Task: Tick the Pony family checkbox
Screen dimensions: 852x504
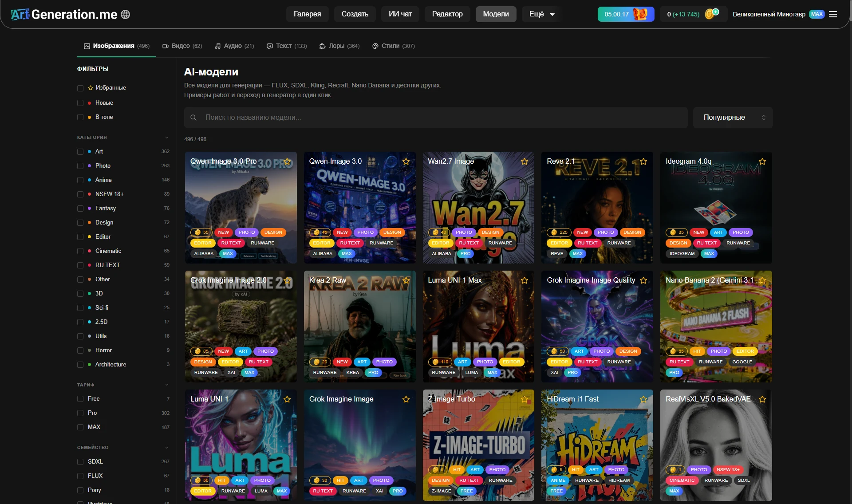Action: pyautogui.click(x=80, y=490)
